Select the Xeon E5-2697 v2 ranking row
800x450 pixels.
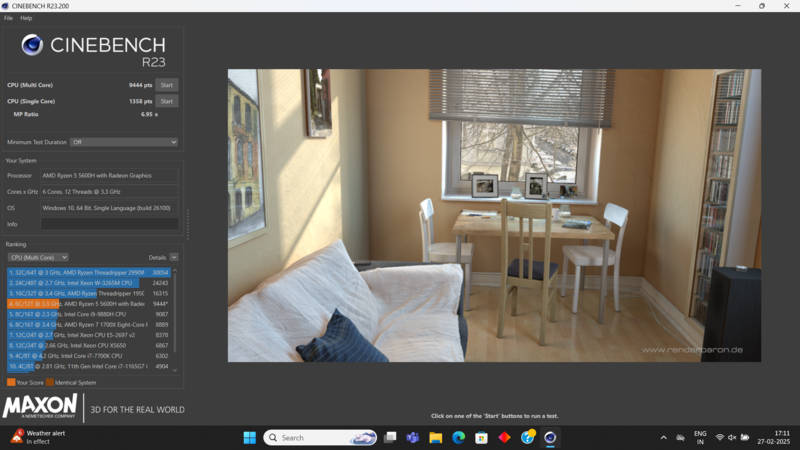click(x=88, y=335)
